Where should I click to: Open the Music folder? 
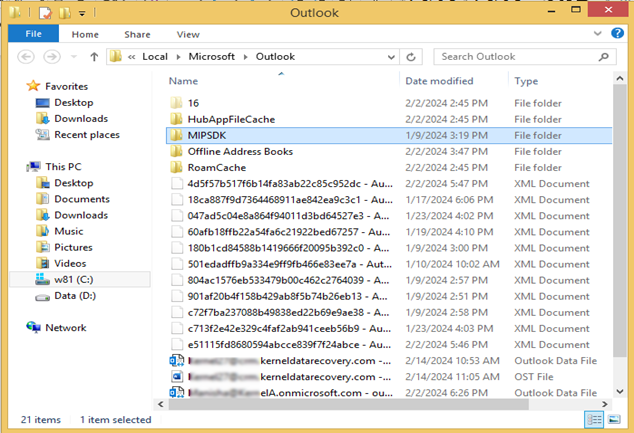pos(69,231)
